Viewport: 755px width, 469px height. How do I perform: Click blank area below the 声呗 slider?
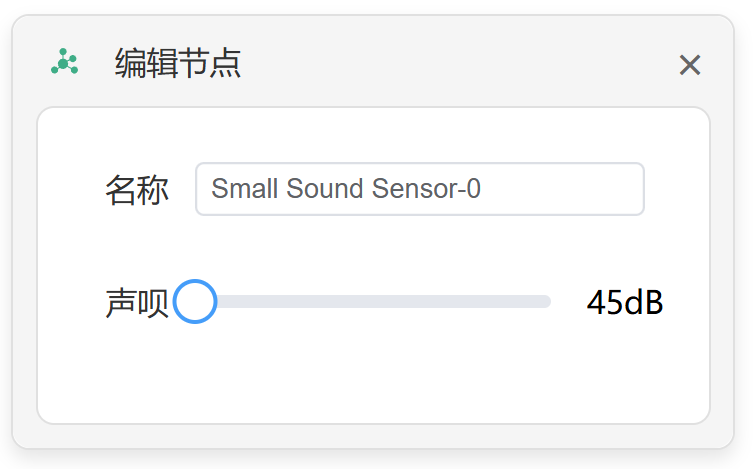(372, 375)
